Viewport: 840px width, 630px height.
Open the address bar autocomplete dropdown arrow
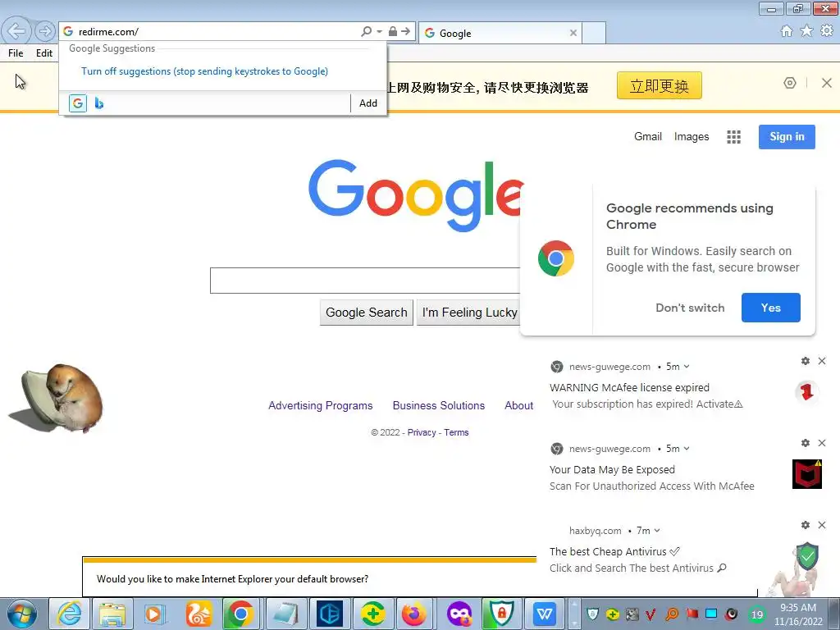[379, 32]
